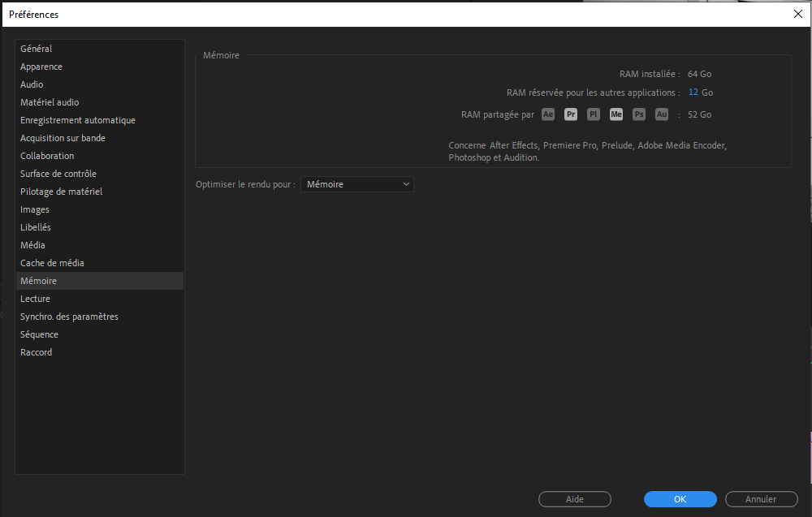Open the Apparence preferences section

[41, 67]
